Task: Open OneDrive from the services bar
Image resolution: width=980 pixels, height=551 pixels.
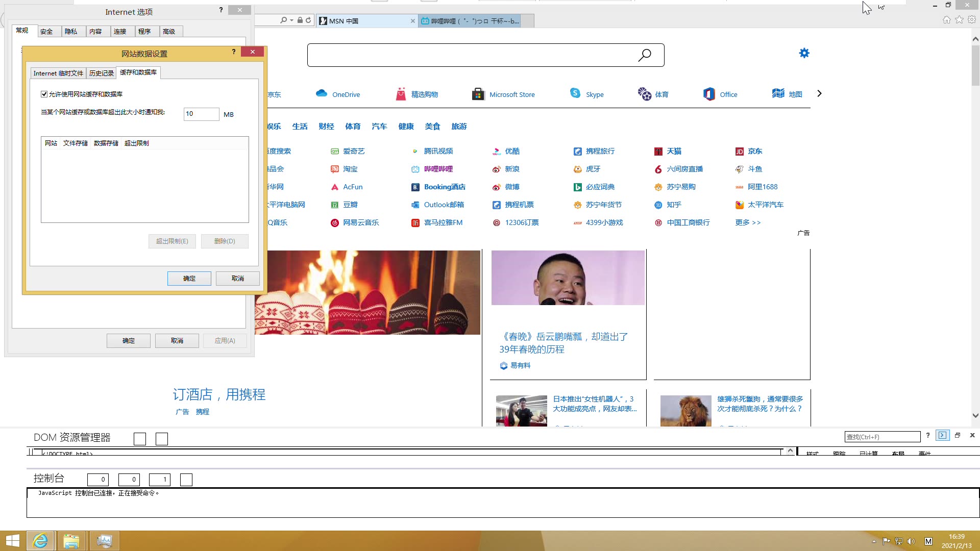Action: (338, 94)
